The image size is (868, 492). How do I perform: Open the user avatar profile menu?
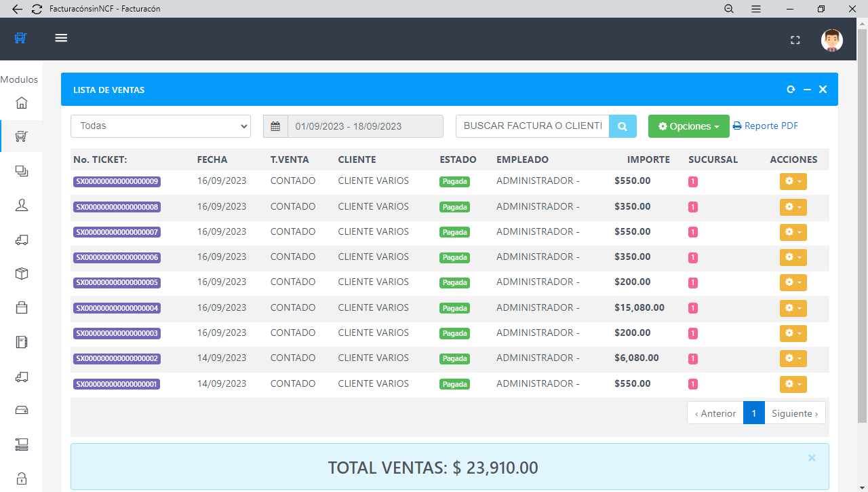(x=831, y=40)
